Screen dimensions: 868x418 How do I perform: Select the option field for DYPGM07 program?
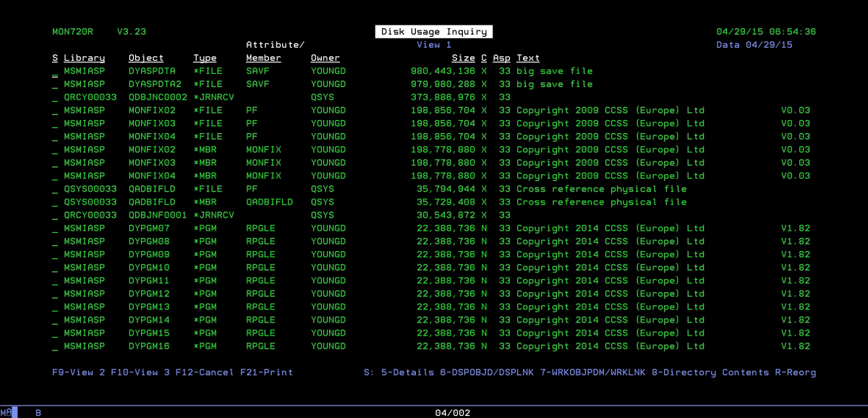55,229
